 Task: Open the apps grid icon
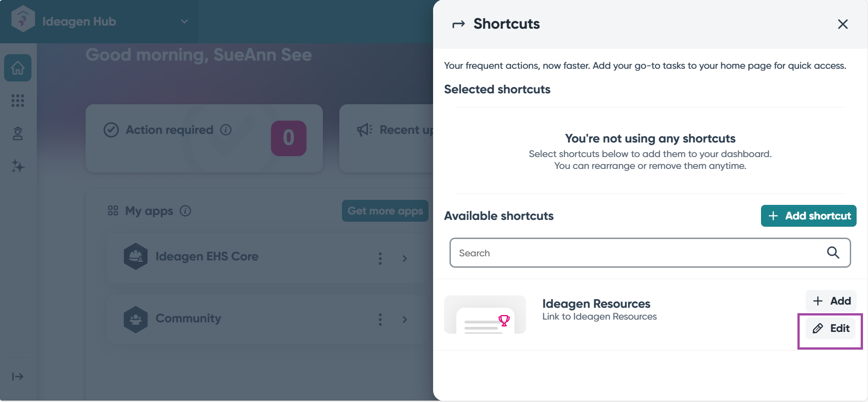[18, 101]
